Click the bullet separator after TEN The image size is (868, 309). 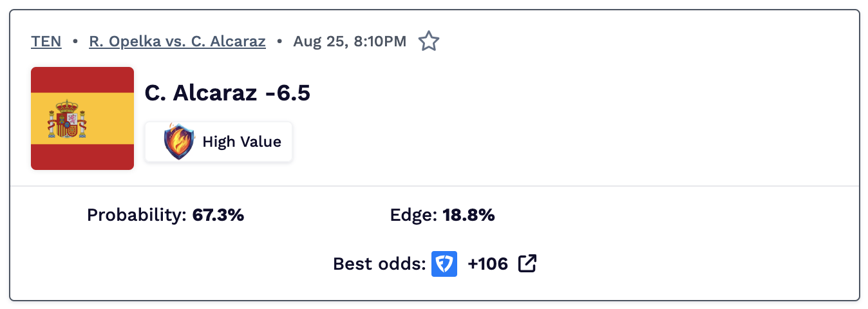coord(75,42)
